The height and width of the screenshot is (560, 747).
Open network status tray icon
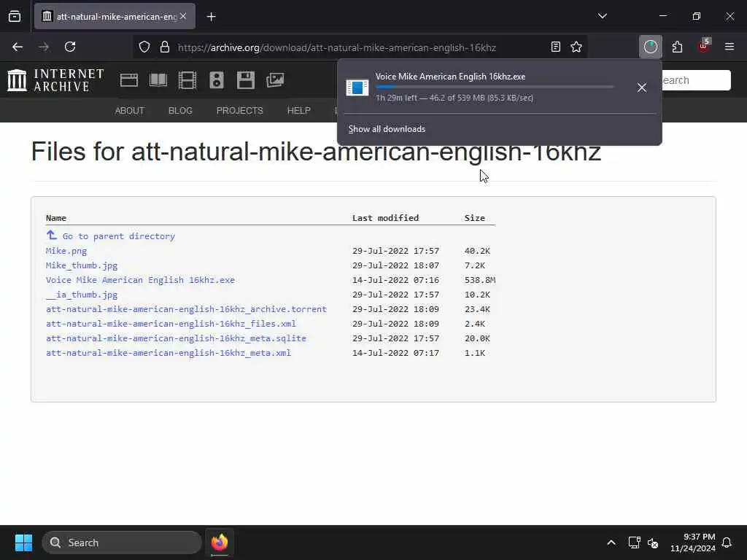(634, 542)
